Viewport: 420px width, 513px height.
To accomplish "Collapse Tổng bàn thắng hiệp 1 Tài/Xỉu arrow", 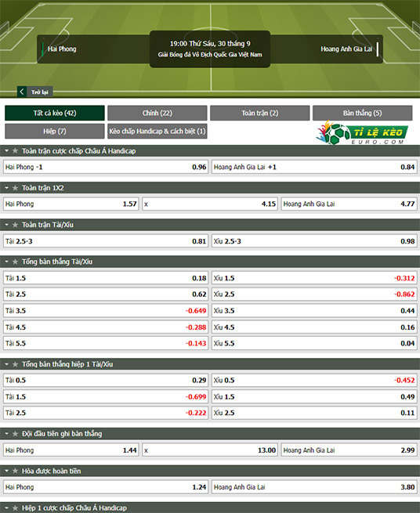I will click(6, 364).
